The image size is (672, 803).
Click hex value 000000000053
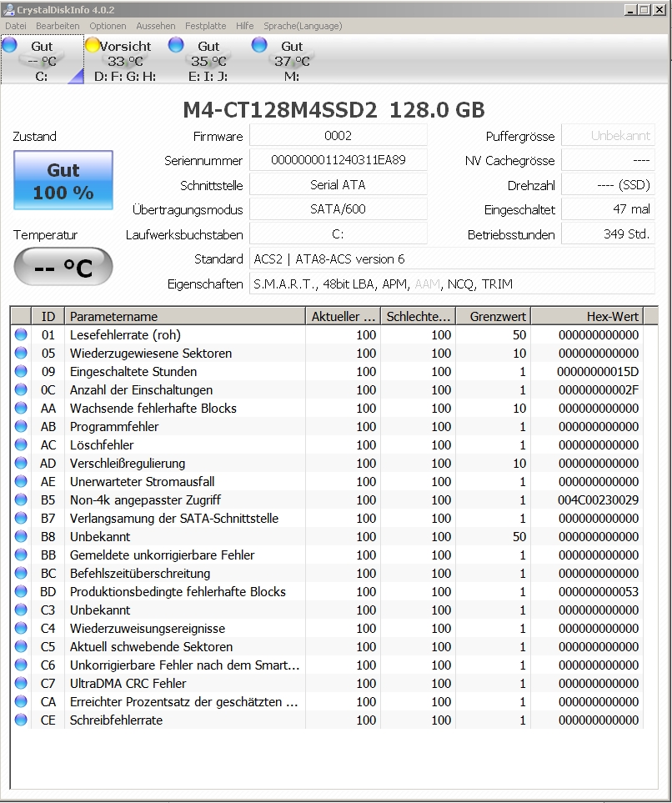599,591
